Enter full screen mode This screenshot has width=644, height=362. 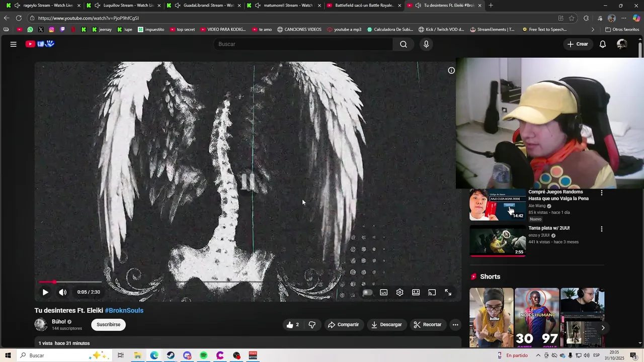[x=448, y=292]
